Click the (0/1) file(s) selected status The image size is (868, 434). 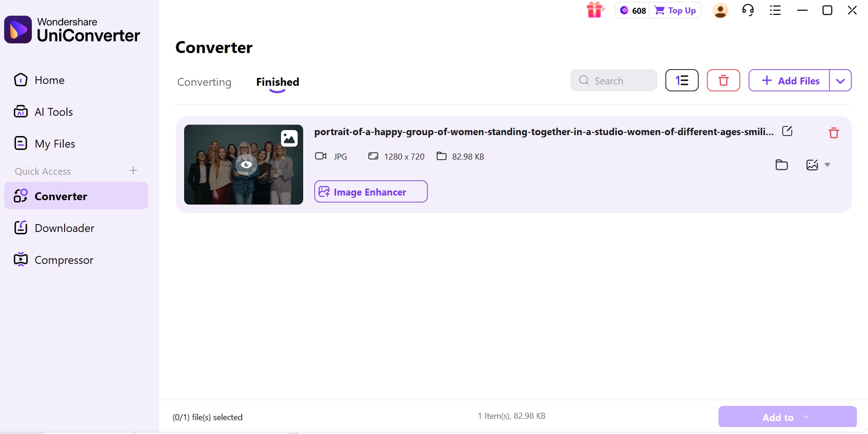pyautogui.click(x=208, y=417)
